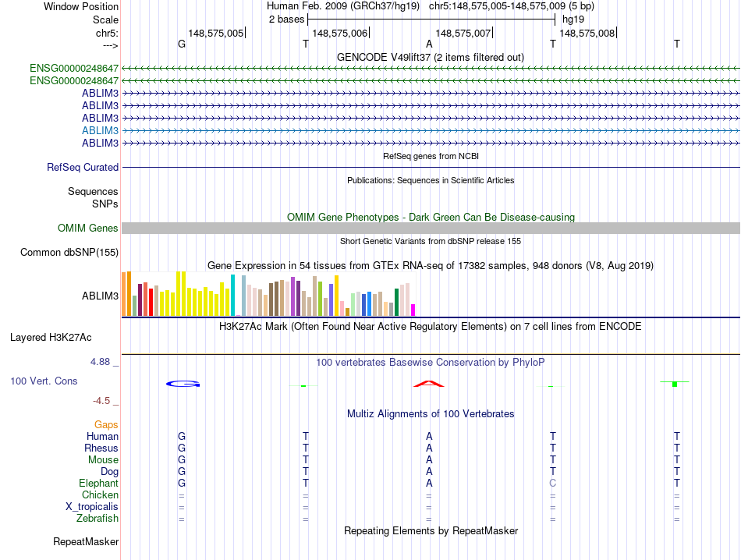Click position label 148,575,006 on ruler
Screen dimensions: 741x560
[x=339, y=33]
